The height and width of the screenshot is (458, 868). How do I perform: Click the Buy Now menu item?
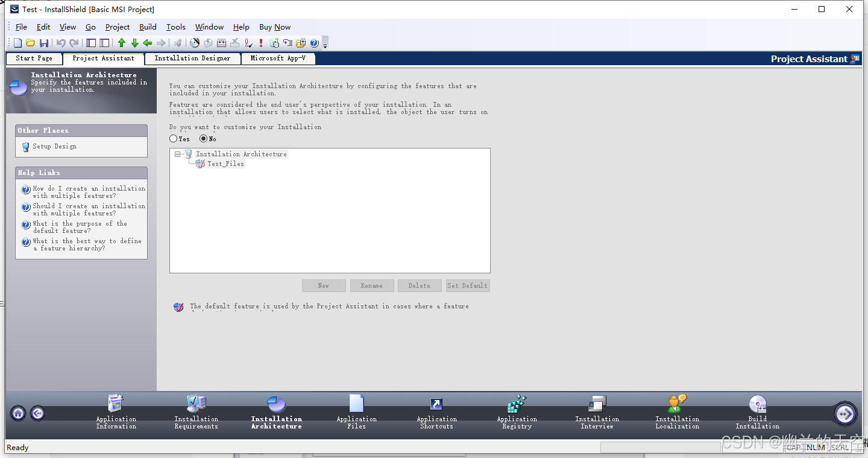(x=275, y=27)
